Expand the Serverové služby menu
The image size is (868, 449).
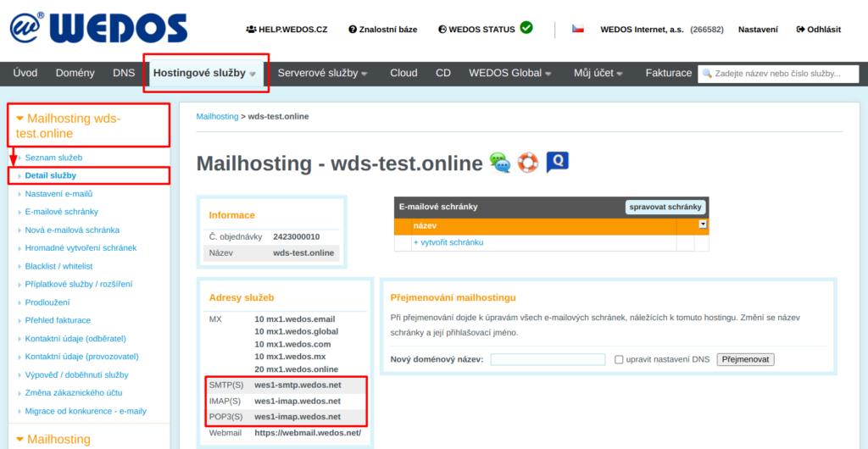point(323,73)
